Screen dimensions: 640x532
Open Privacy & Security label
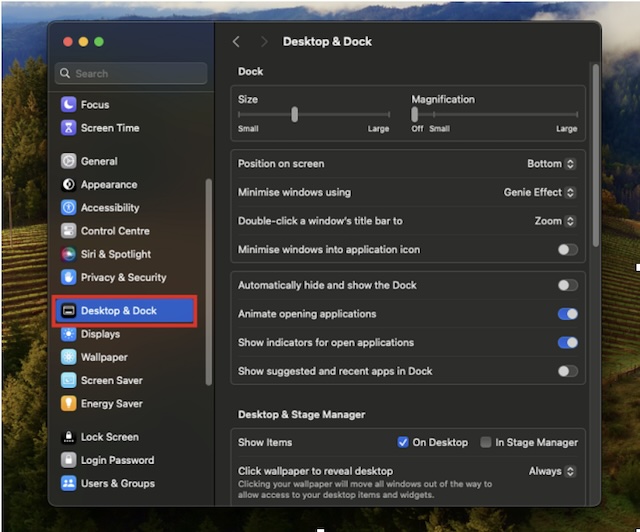pos(123,278)
